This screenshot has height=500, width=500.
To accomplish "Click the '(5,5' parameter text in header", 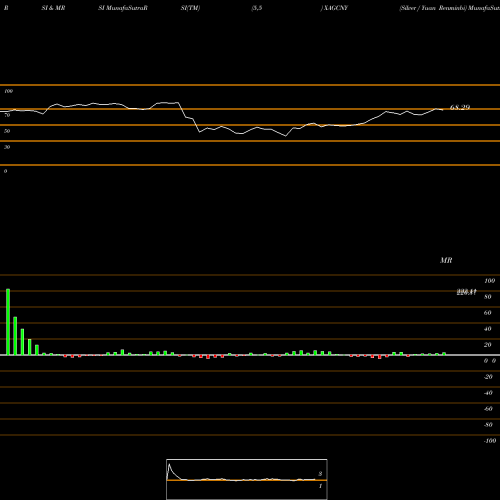I will click(257, 8).
